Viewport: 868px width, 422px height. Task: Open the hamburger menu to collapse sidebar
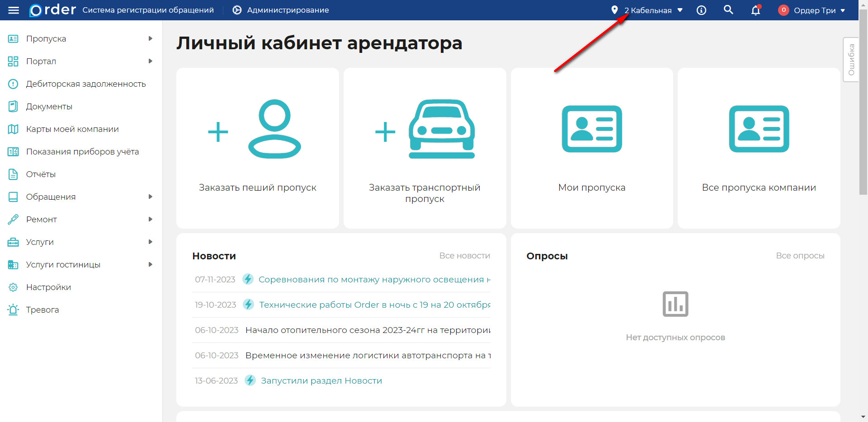click(x=14, y=10)
